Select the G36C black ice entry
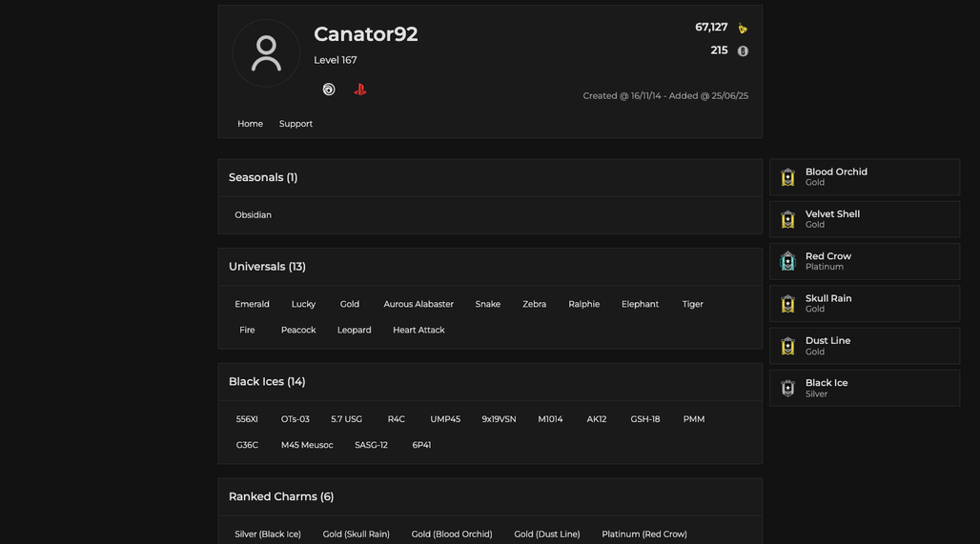The width and height of the screenshot is (980, 544). click(247, 445)
